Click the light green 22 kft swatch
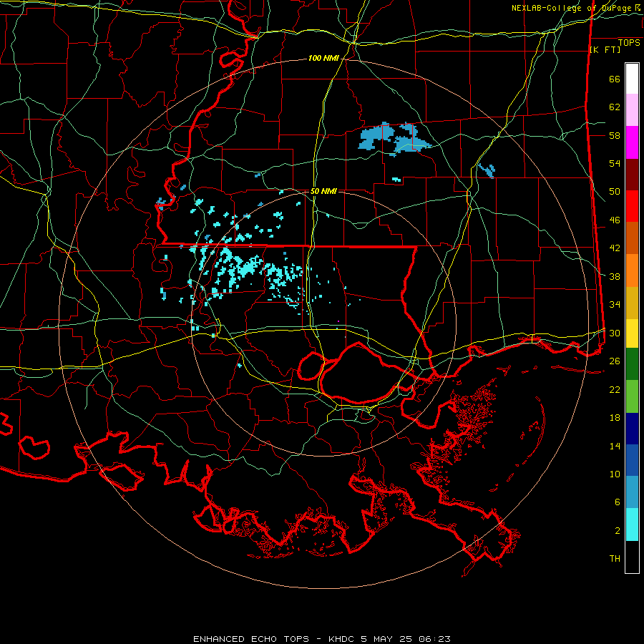Image resolution: width=644 pixels, height=644 pixels. [632, 396]
